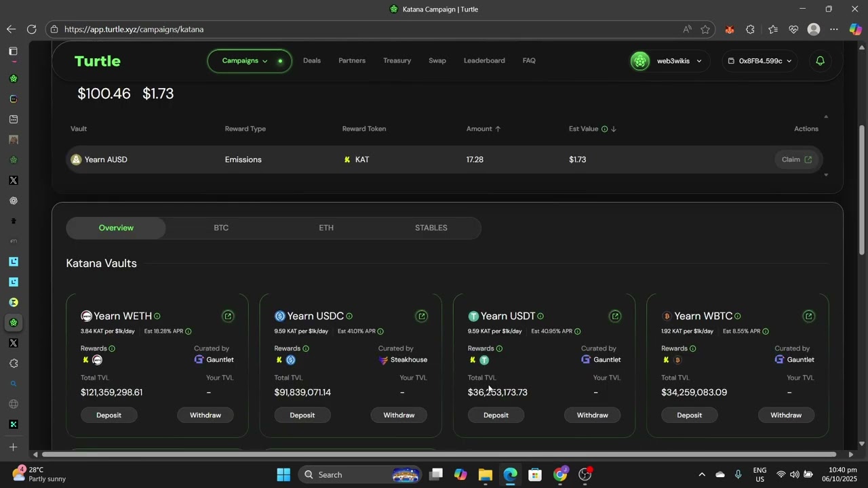868x488 pixels.
Task: Open the FAQ menu item
Action: 529,61
